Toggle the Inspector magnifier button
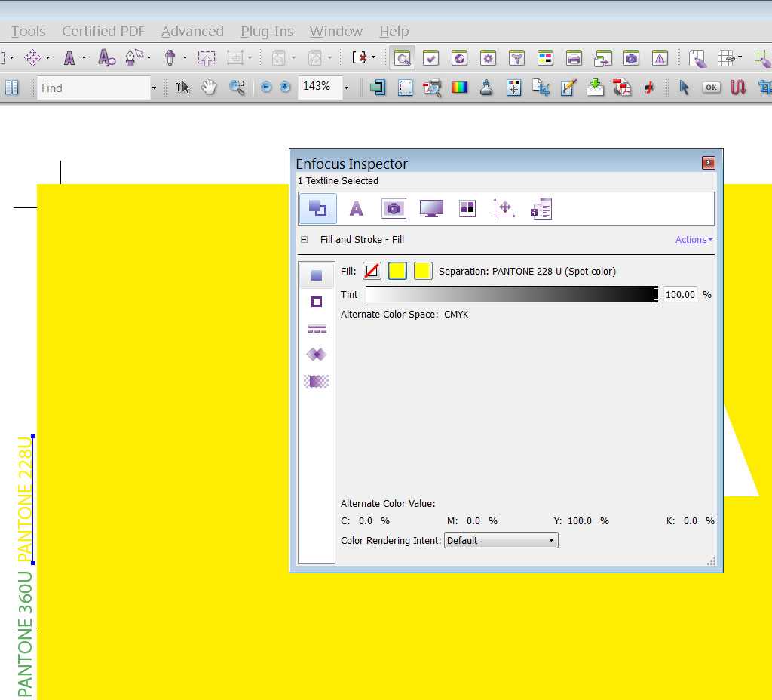 pyautogui.click(x=403, y=58)
